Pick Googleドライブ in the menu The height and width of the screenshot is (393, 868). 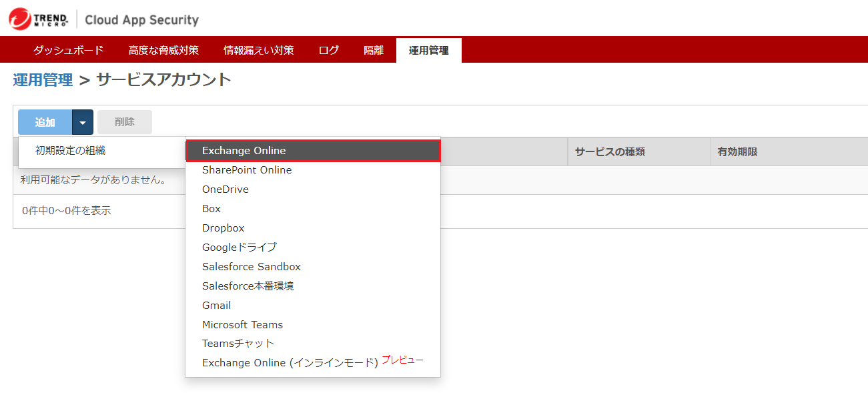point(239,248)
